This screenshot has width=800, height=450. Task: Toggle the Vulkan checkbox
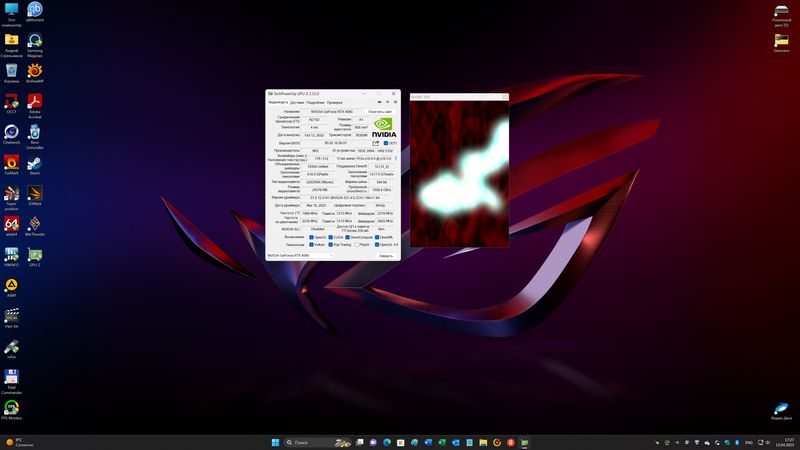[311, 245]
